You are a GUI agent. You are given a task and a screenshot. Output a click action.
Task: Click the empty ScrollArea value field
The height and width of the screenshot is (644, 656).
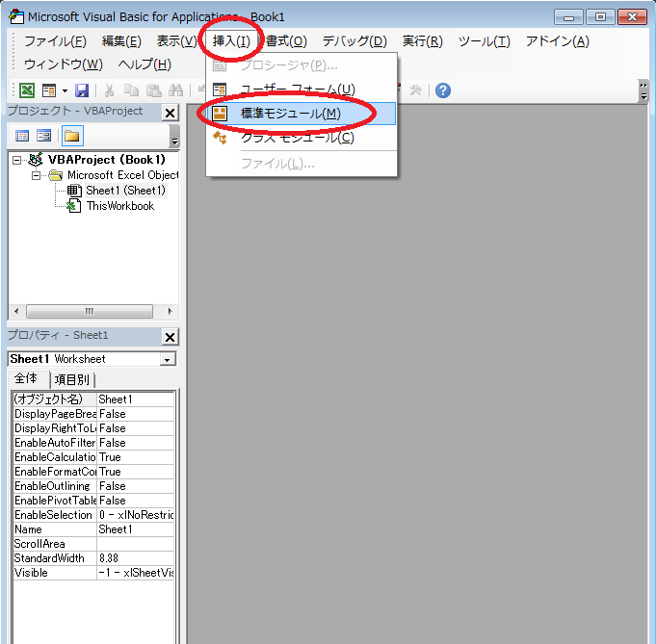coord(136,544)
